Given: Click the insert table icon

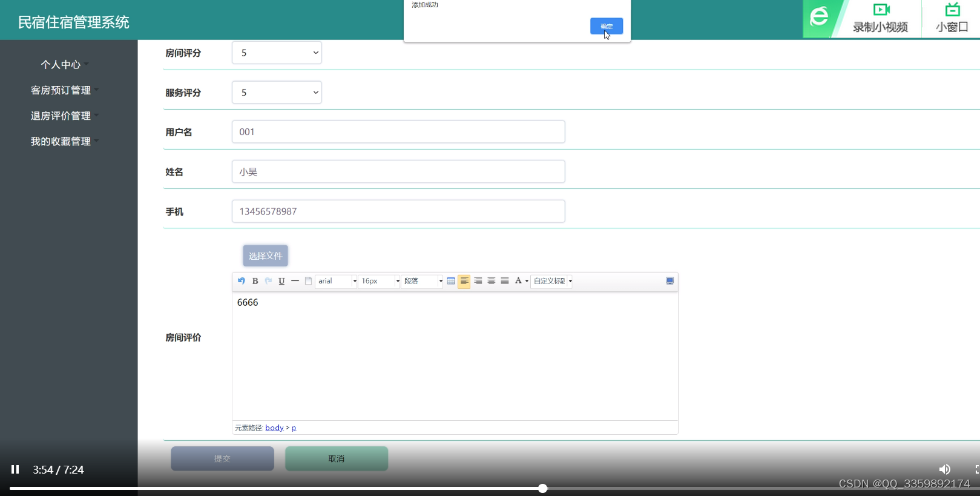Looking at the screenshot, I should [451, 281].
